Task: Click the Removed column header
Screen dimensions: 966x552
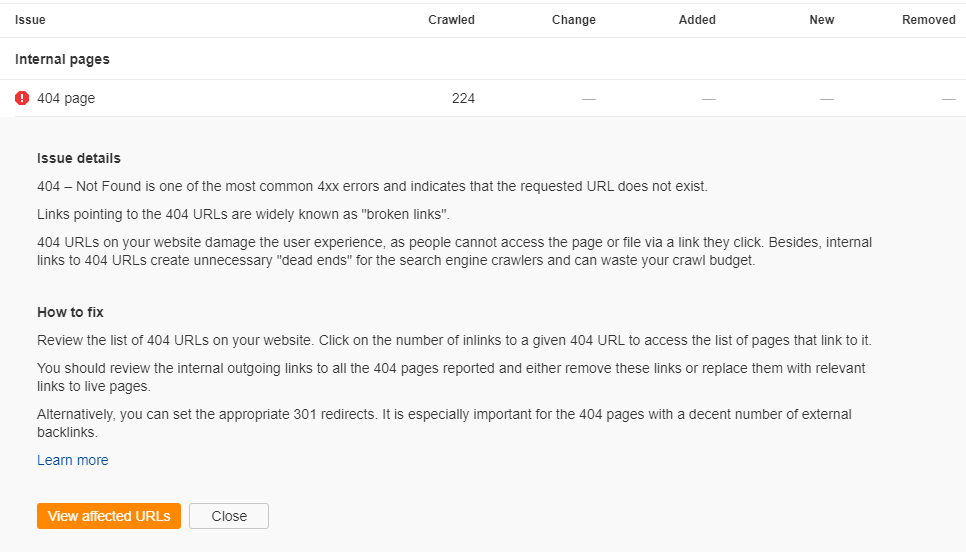Action: (x=929, y=20)
